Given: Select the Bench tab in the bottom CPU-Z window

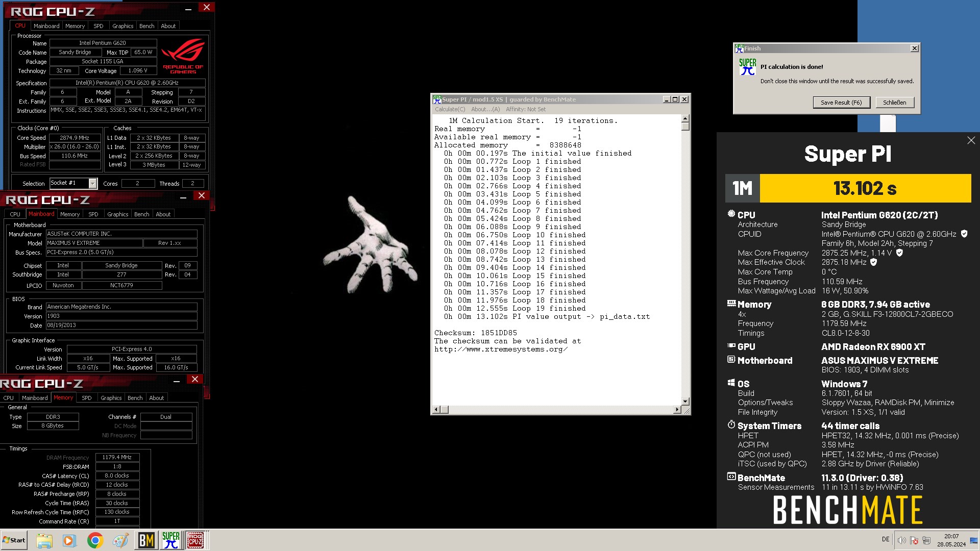Looking at the screenshot, I should (135, 398).
